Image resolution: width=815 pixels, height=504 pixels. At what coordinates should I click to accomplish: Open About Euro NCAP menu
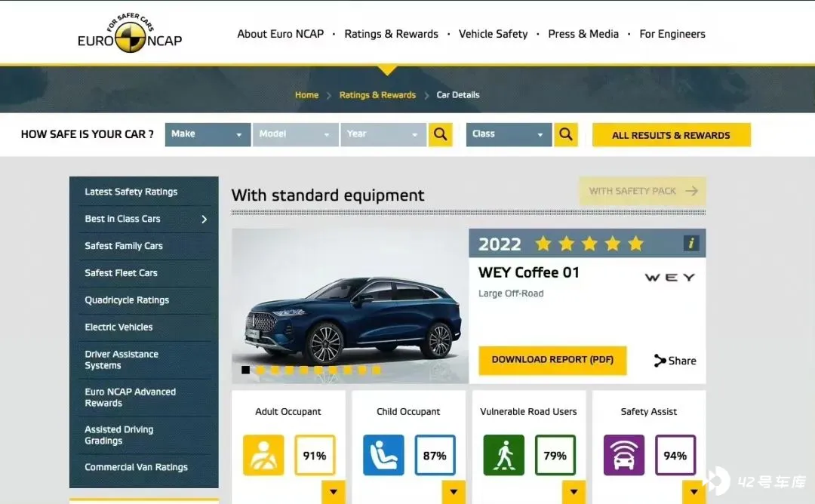(x=280, y=34)
